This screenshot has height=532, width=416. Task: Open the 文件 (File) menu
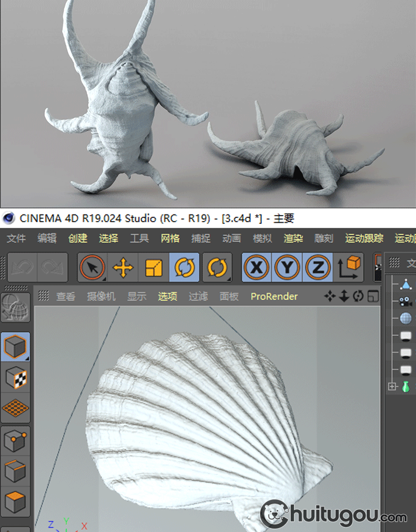coord(16,239)
